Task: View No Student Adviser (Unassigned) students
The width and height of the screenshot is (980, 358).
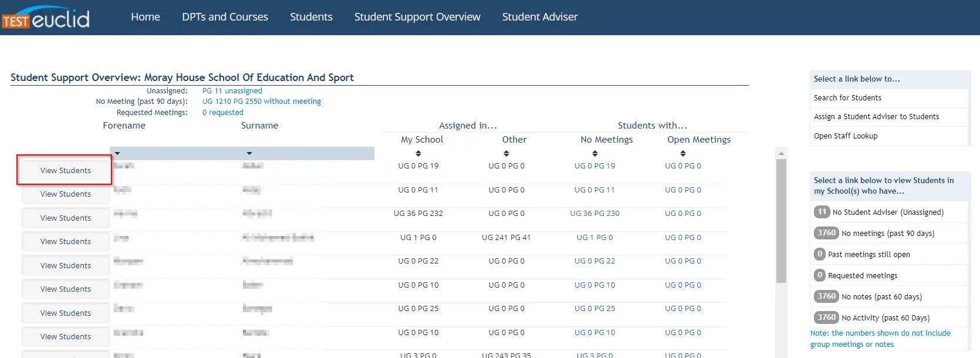Action: click(x=888, y=212)
